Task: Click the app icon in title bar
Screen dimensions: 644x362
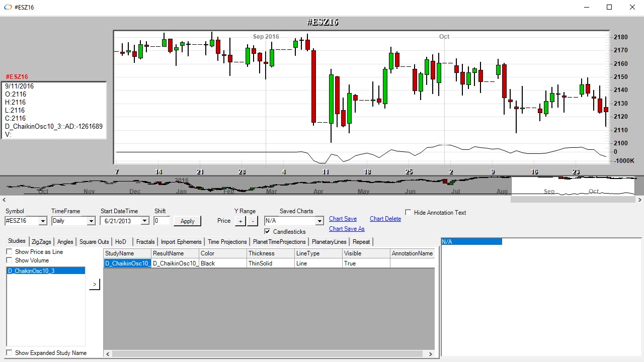Action: pos(8,8)
